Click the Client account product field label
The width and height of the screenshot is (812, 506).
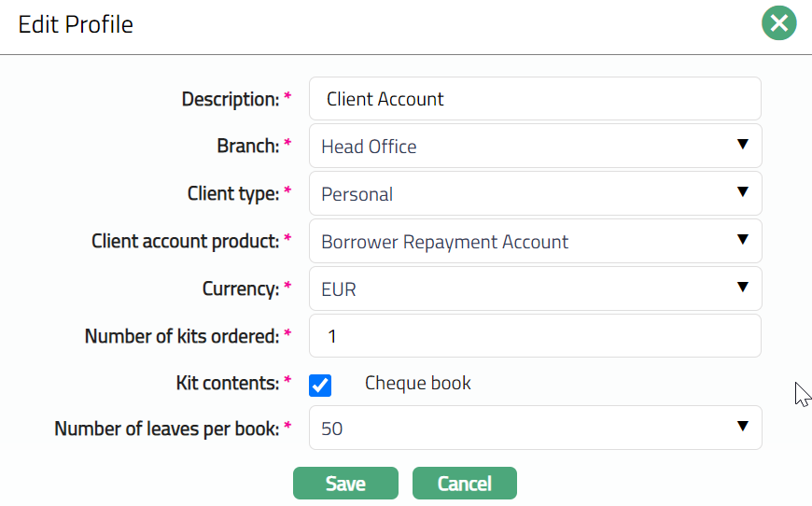coord(185,242)
